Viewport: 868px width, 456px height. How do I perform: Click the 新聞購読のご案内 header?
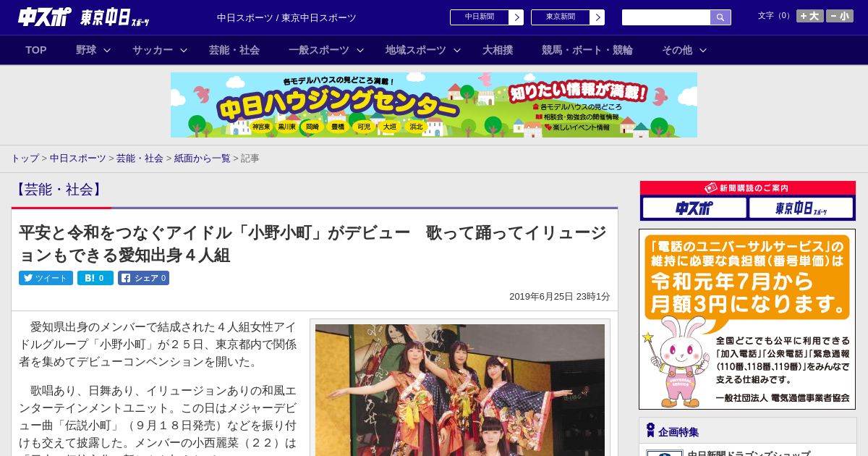[x=748, y=188]
